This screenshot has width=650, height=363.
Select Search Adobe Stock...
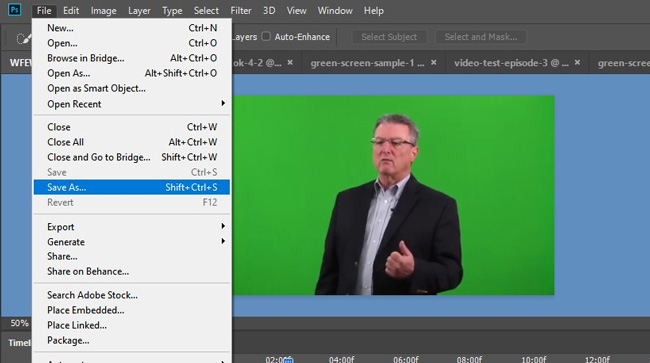coord(131,295)
